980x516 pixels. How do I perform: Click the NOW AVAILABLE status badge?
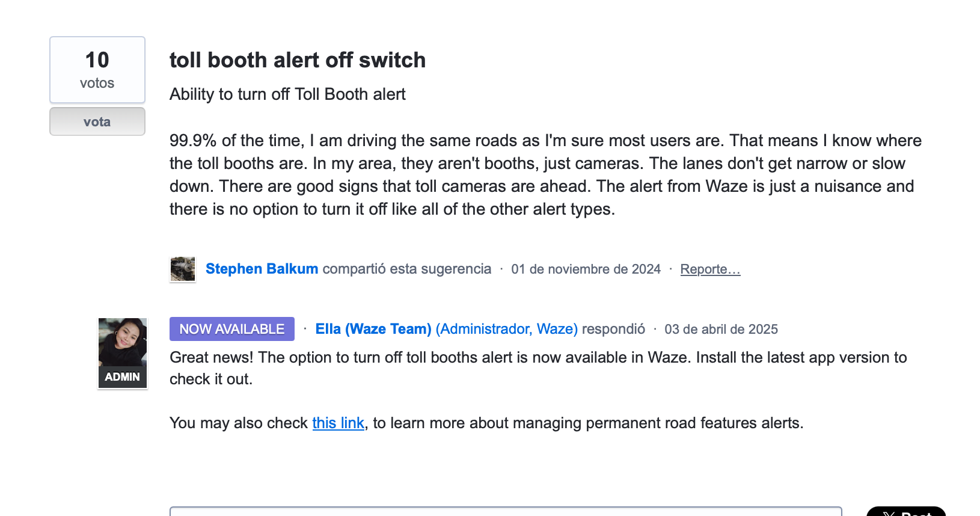pos(232,329)
